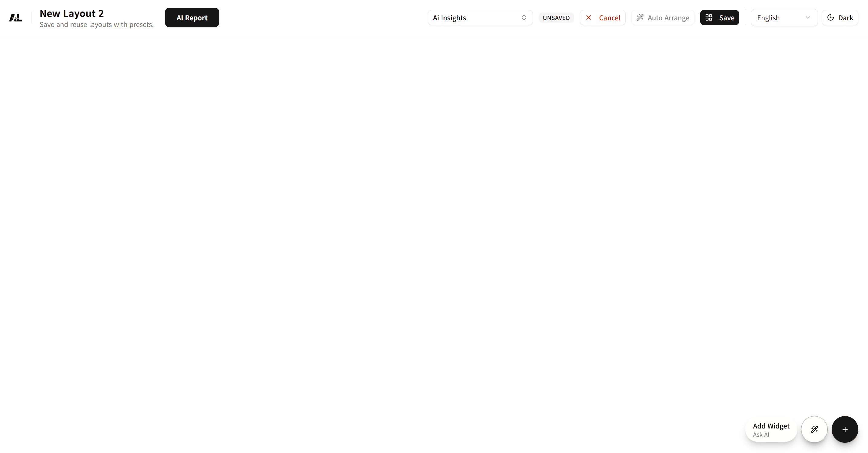Expand the language selector chevron
This screenshot has height=453, width=868.
(x=808, y=18)
